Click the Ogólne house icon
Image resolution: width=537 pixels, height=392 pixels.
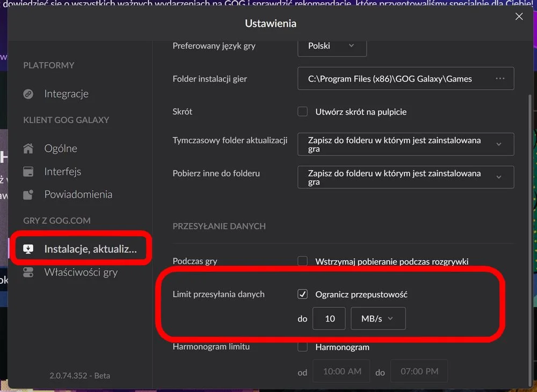click(28, 148)
